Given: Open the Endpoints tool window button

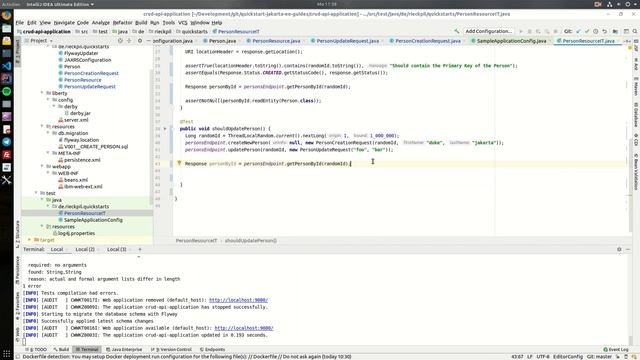Looking at the screenshot, I should point(213,349).
